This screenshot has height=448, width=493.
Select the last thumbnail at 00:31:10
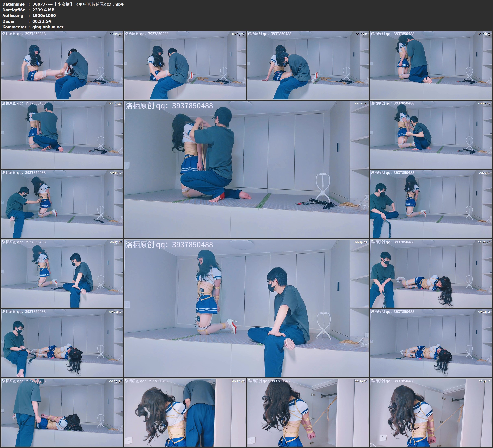(431, 412)
